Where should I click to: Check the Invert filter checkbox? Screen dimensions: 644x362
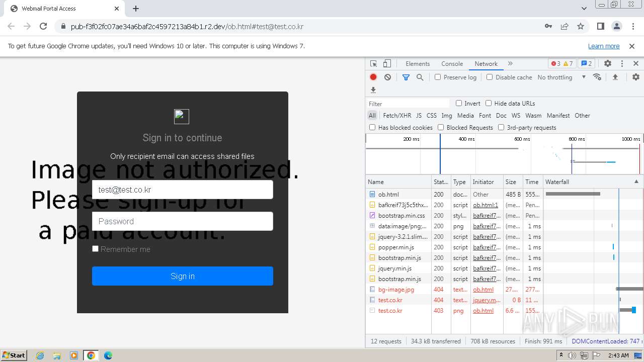click(x=459, y=103)
